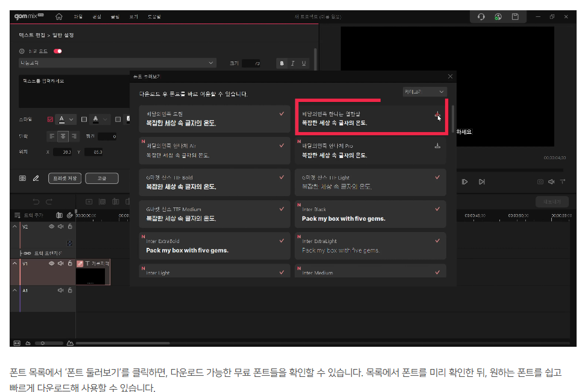
Task: Open the headset support icon
Action: [x=481, y=17]
